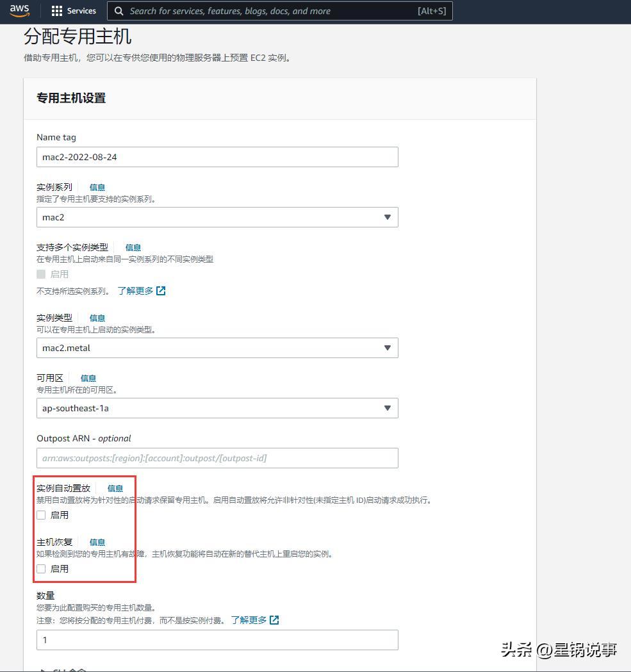
Task: Click the empty Outpost ARN input field
Action: pyautogui.click(x=217, y=457)
